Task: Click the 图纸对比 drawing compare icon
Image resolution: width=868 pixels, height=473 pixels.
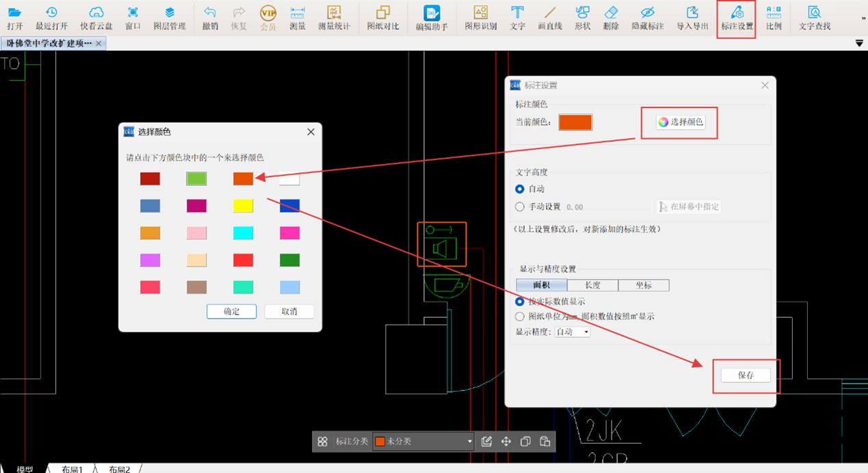Action: click(x=383, y=18)
